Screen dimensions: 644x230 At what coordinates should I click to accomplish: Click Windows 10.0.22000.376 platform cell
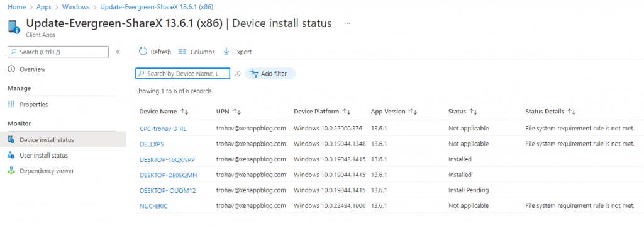[328, 129]
